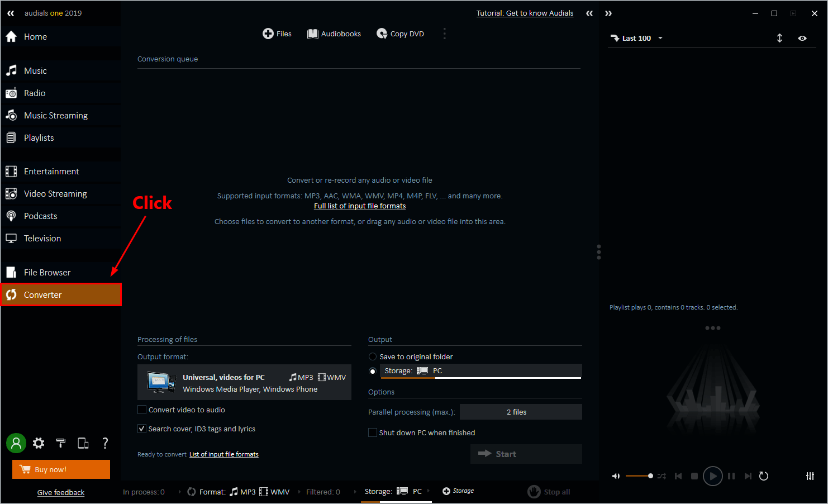Pause playback
Viewport: 828px width, 504px height.
(731, 476)
